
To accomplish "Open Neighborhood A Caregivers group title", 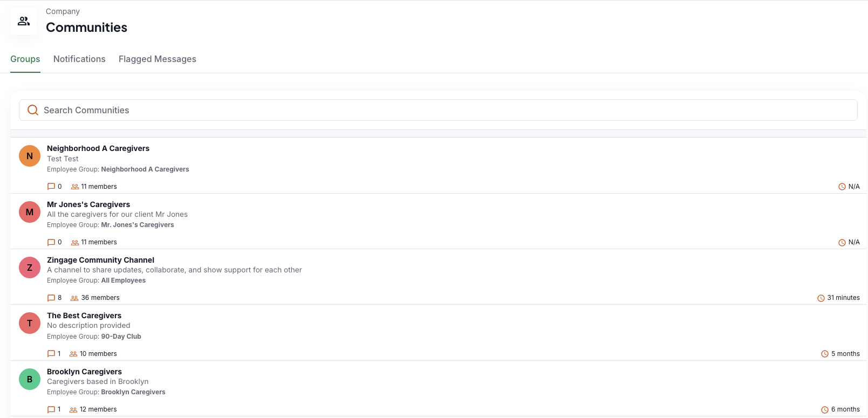I will click(98, 148).
